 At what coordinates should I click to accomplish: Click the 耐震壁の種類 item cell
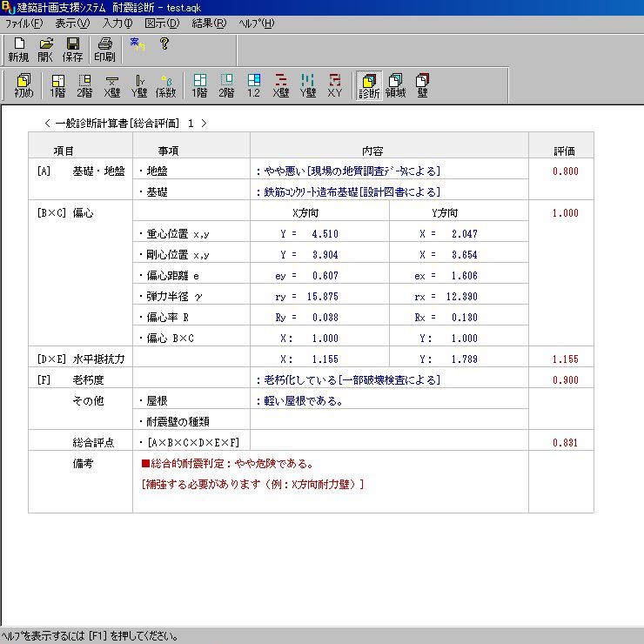[191, 419]
